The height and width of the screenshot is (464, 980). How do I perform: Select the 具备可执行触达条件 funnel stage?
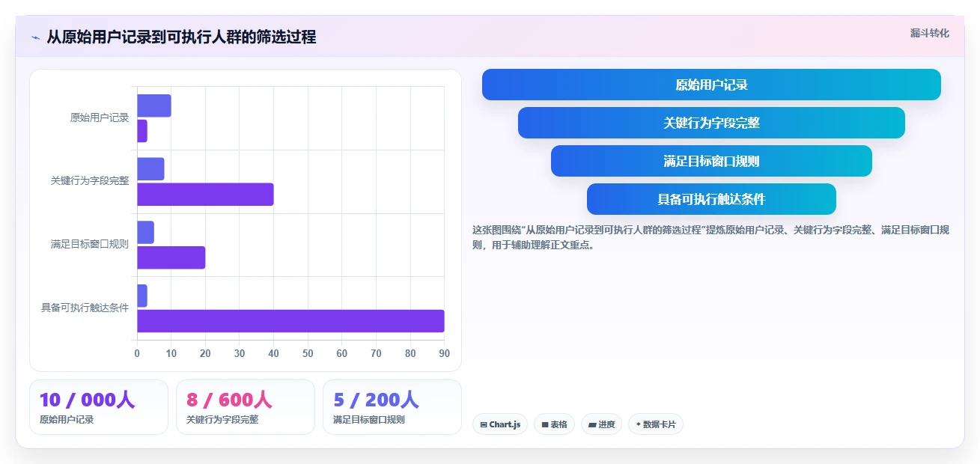tap(711, 199)
